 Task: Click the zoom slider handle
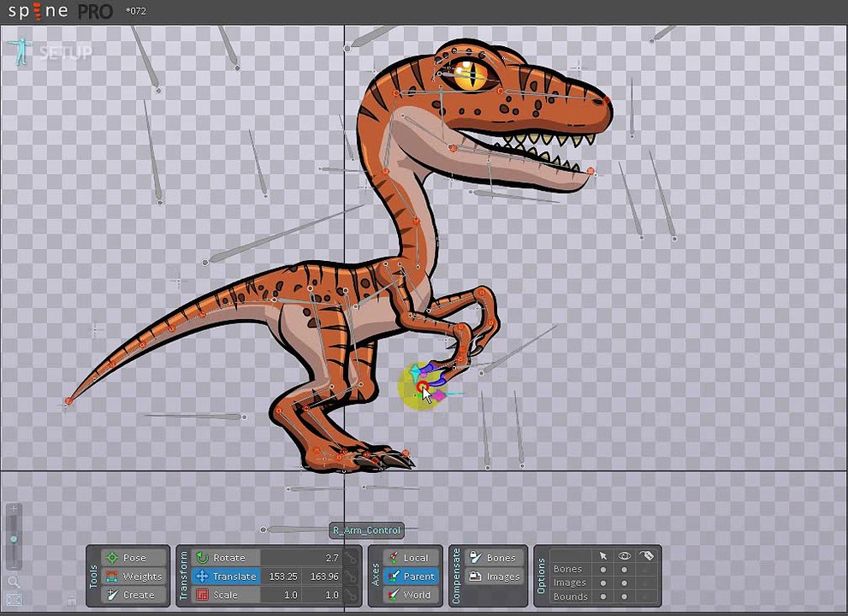pyautogui.click(x=14, y=539)
